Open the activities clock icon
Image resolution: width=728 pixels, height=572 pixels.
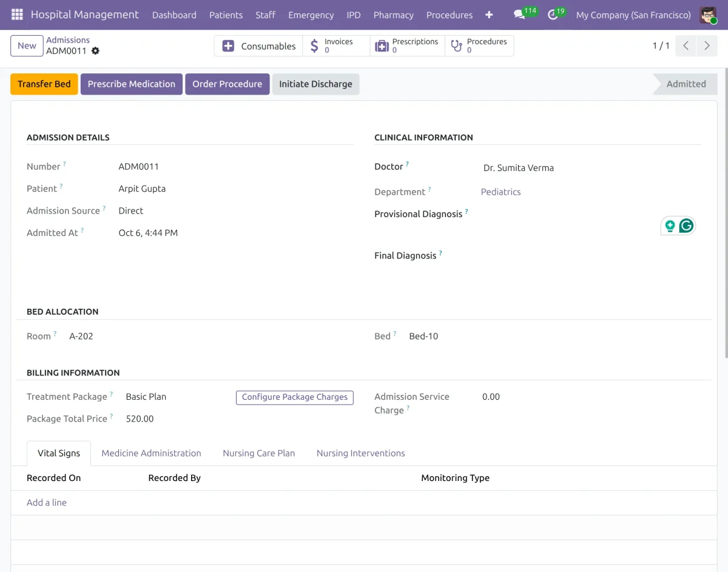pos(553,15)
